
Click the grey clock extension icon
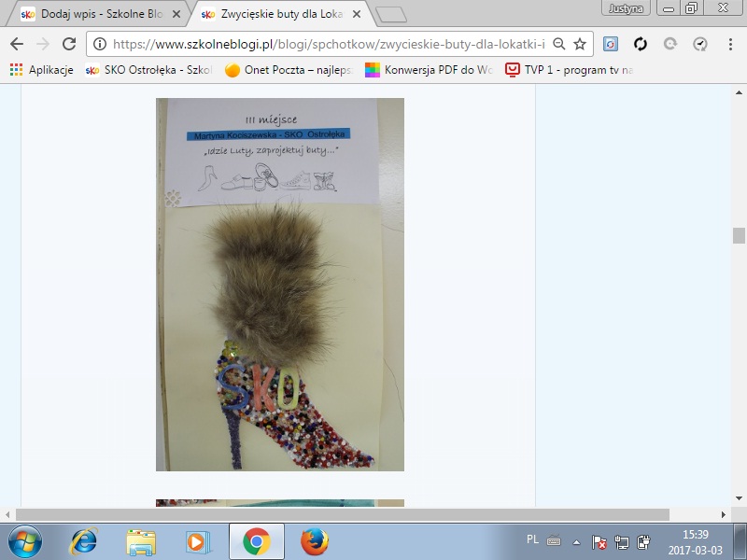[x=699, y=44]
